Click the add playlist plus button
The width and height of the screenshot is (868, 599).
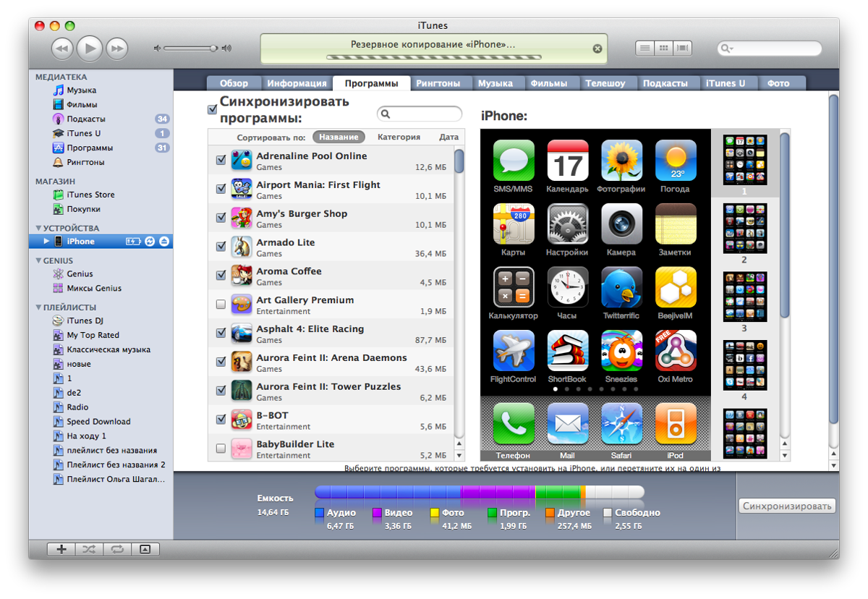coord(61,550)
